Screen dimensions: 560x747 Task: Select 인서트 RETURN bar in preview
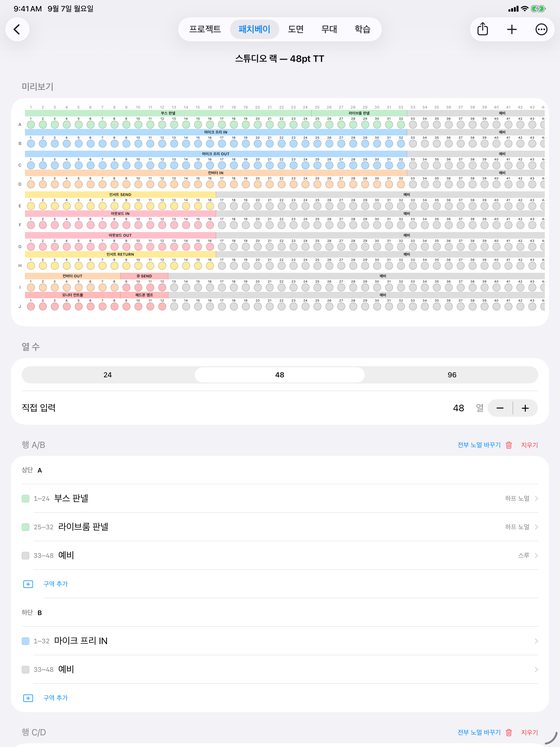(120, 254)
